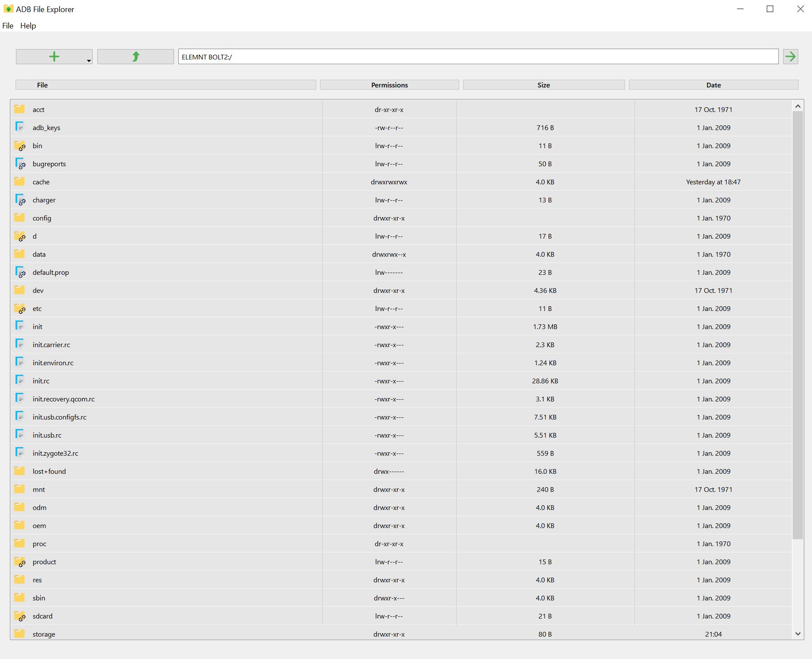Sort by the Date column header
The width and height of the screenshot is (812, 659).
click(713, 85)
